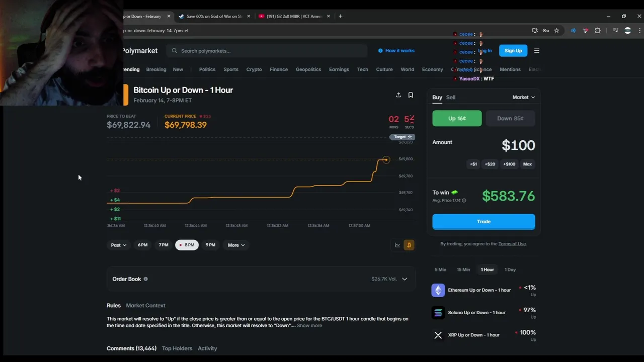644x362 pixels.
Task: Click the browser address bar URL
Action: coord(156,31)
